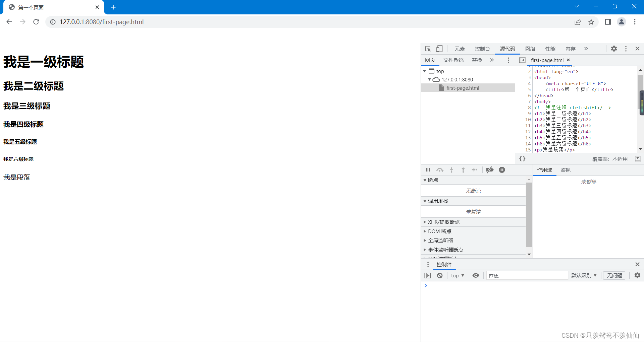Pretty print the source code
Image resolution: width=644 pixels, height=342 pixels.
tap(522, 159)
